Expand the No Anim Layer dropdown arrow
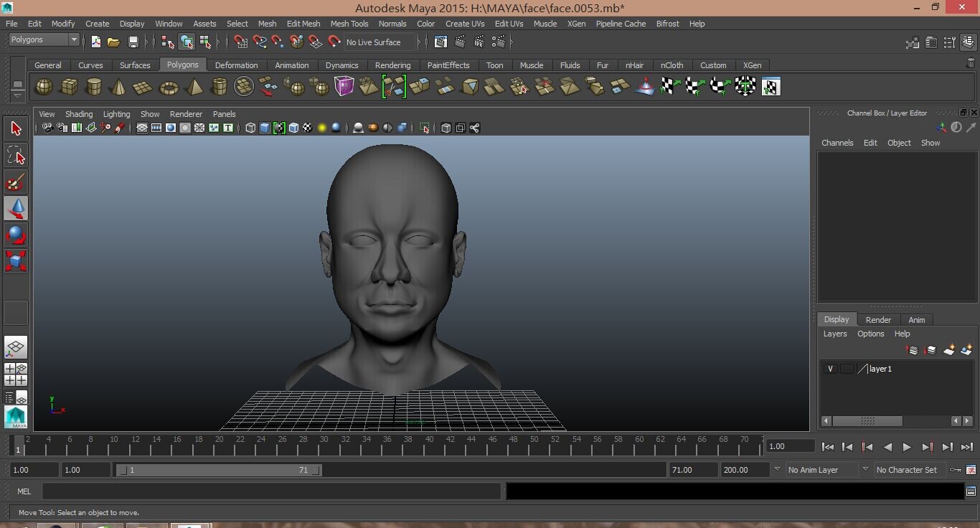This screenshot has height=528, width=980. coord(776,470)
